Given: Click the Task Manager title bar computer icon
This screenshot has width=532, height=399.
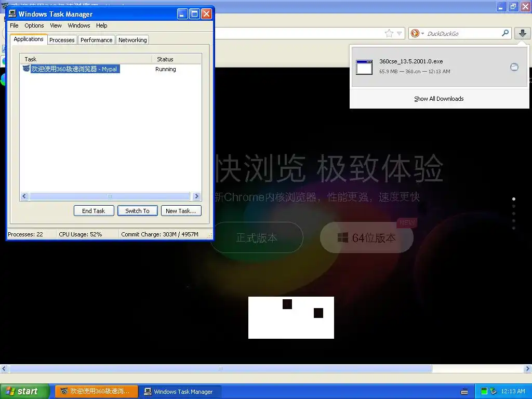Looking at the screenshot, I should tap(12, 14).
